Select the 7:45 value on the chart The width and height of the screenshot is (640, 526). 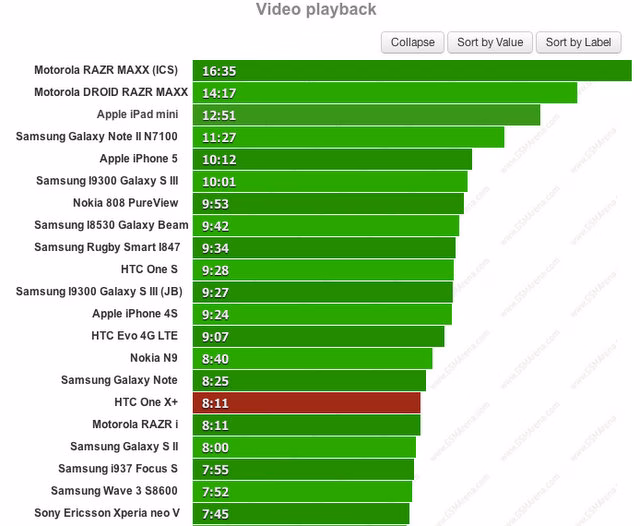(x=216, y=514)
